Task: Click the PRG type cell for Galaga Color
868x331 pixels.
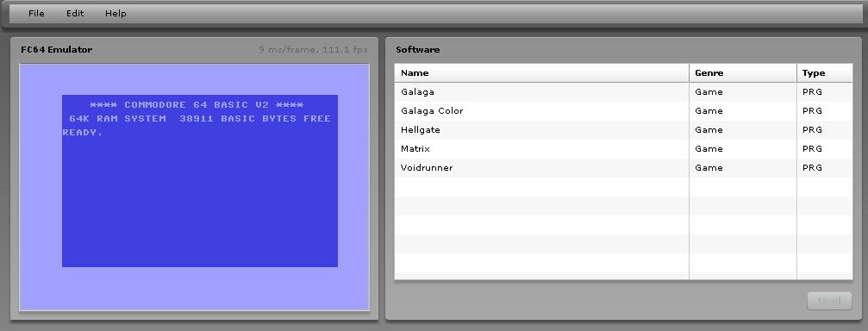Action: pyautogui.click(x=825, y=110)
